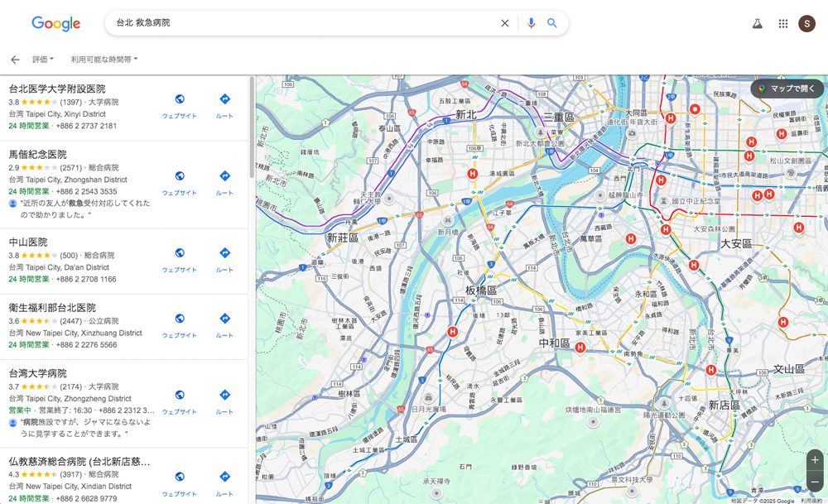Open the 利用可能な時間帯 hours filter dropdown
Viewport: 828px width, 504px height.
(x=104, y=60)
